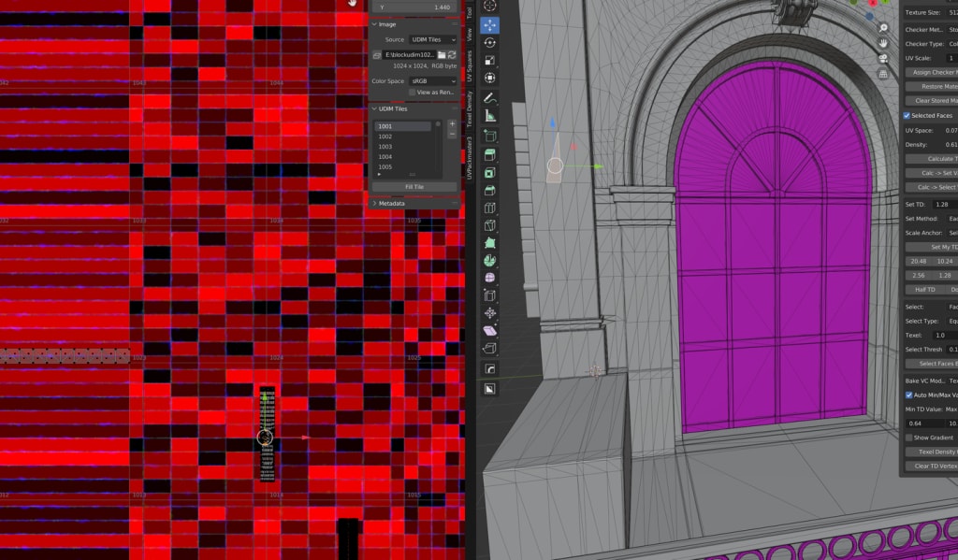Click the zoom magnifier viewport icon
The image size is (958, 560).
883,28
